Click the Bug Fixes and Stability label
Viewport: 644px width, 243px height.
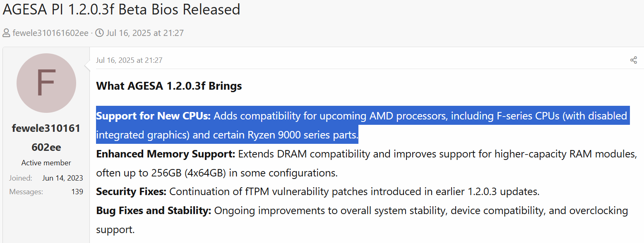(x=154, y=211)
